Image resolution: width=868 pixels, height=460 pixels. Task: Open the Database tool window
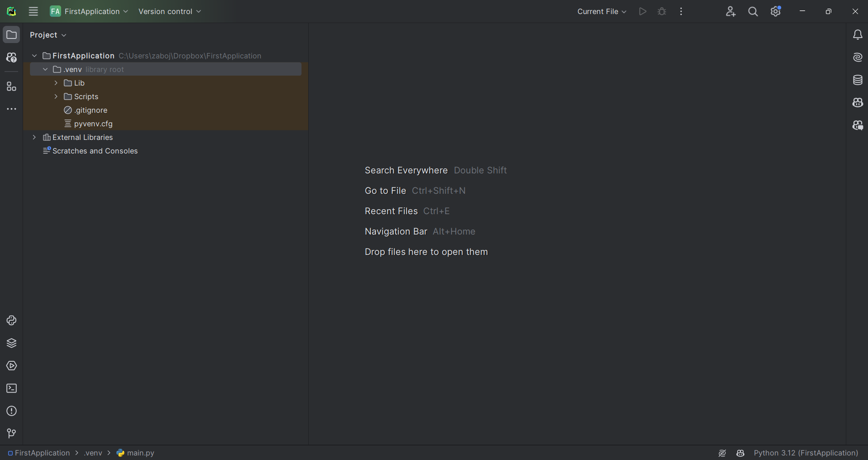(x=858, y=80)
